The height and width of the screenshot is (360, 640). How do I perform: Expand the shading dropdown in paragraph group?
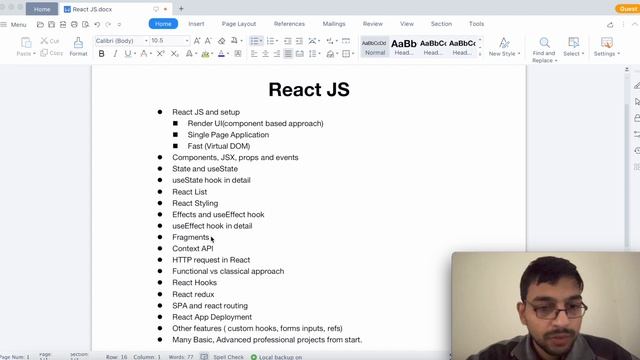pos(337,54)
